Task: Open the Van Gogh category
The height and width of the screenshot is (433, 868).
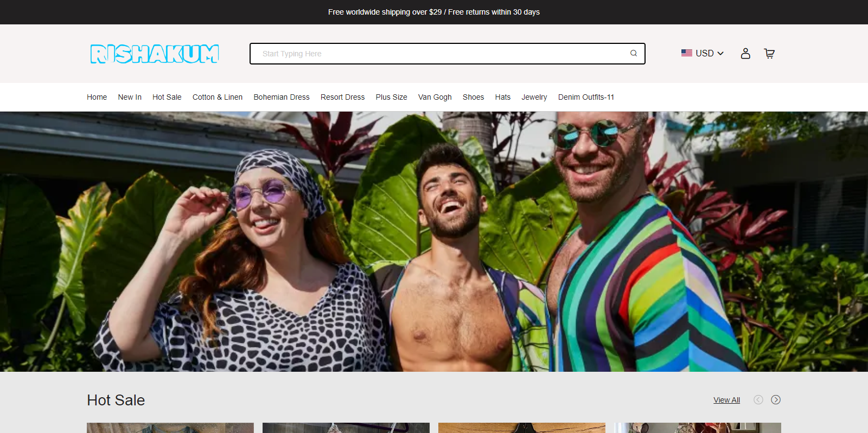Action: click(x=435, y=97)
